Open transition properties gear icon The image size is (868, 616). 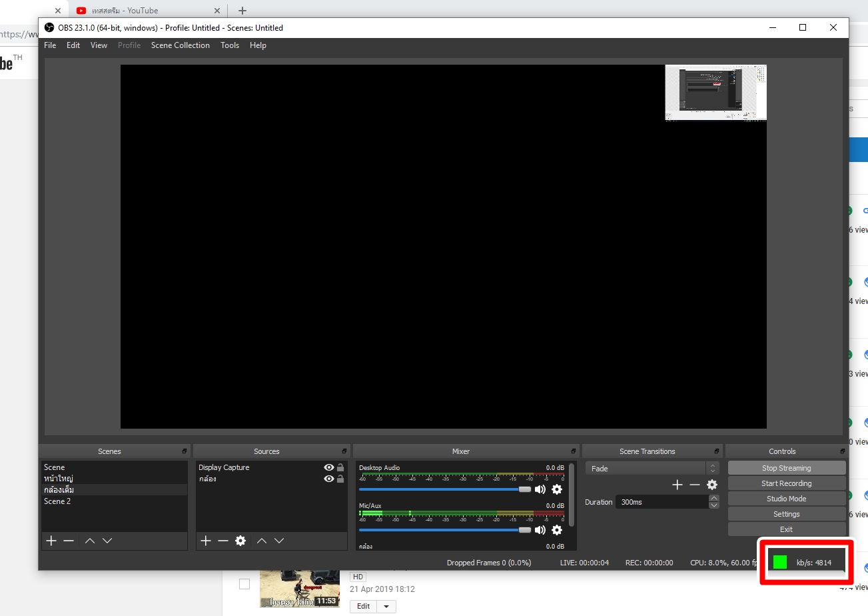[712, 485]
